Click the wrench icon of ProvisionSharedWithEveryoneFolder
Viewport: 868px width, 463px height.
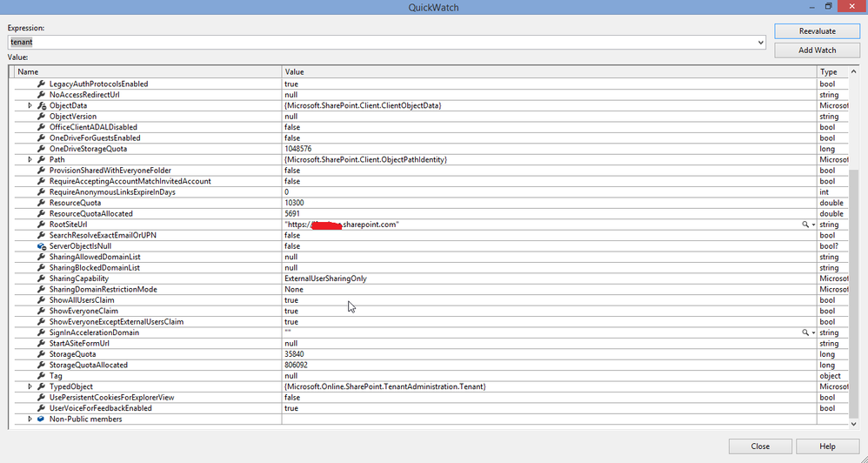point(41,170)
